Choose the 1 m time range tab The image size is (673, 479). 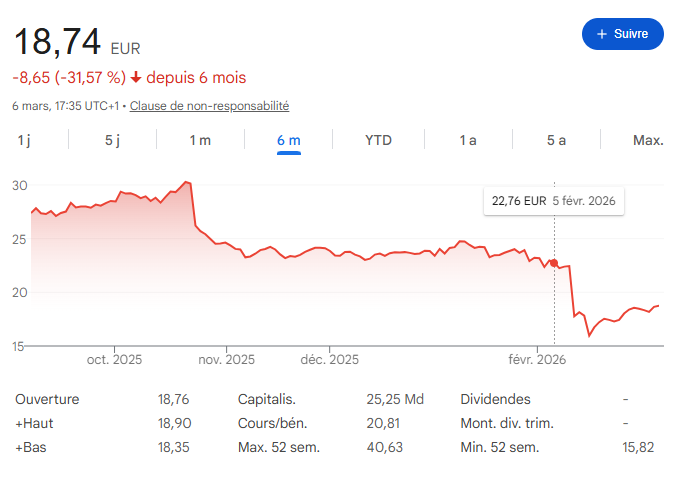200,140
